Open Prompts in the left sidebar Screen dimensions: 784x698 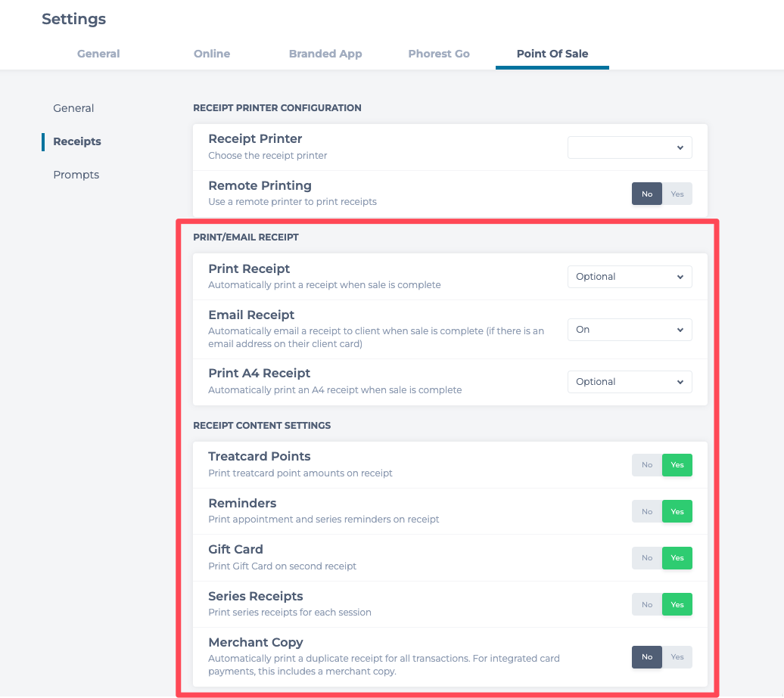(x=76, y=175)
